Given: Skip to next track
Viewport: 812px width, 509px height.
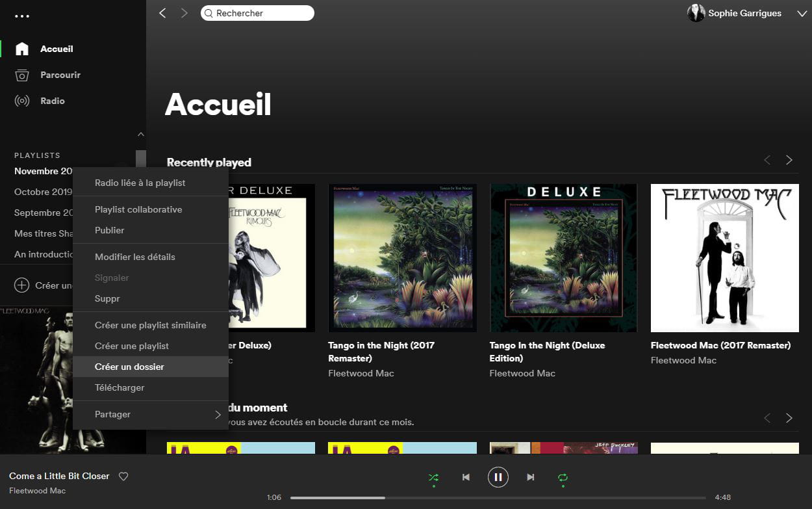Looking at the screenshot, I should tap(531, 477).
